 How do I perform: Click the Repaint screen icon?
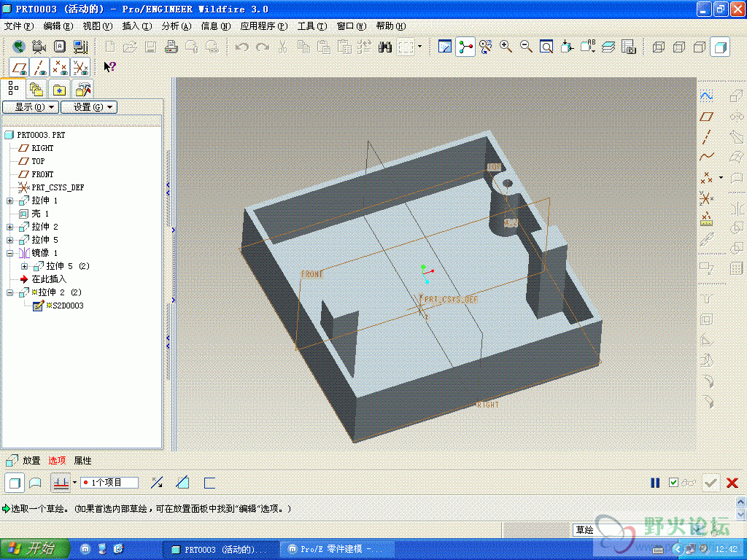pyautogui.click(x=444, y=47)
